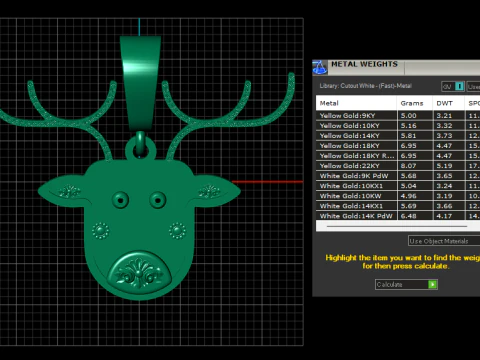Click the 5.68 grams value for 9K PdW
The height and width of the screenshot is (360, 480).
pos(408,176)
